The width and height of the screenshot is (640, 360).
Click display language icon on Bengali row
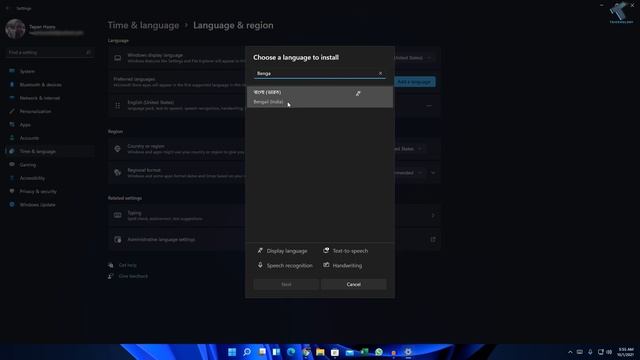pos(358,93)
